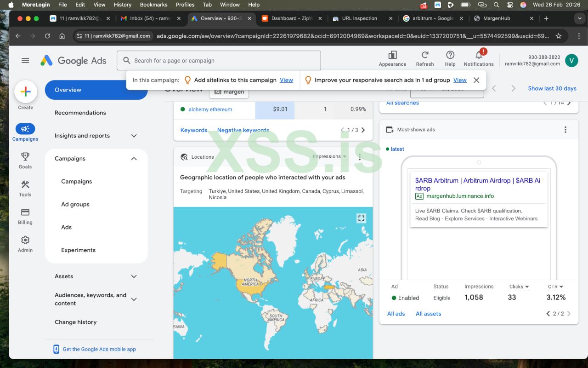Open Experiments under Campaigns

click(x=79, y=250)
